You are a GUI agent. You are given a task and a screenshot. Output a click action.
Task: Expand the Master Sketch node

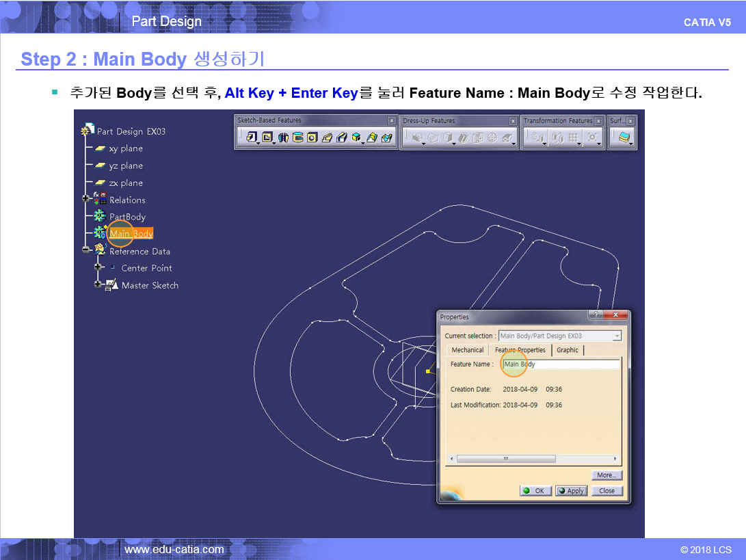[98, 284]
